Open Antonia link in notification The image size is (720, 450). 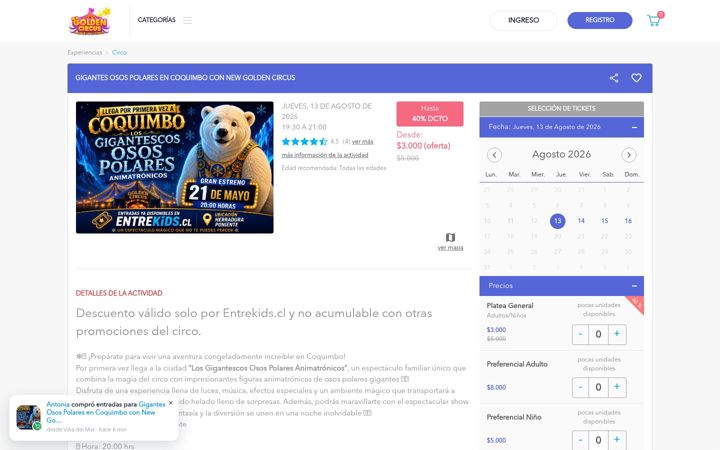[58, 405]
